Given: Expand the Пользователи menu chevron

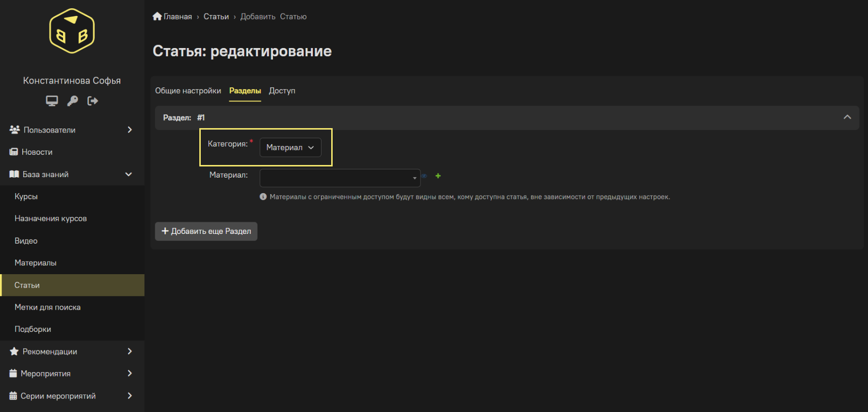Looking at the screenshot, I should pyautogui.click(x=129, y=130).
